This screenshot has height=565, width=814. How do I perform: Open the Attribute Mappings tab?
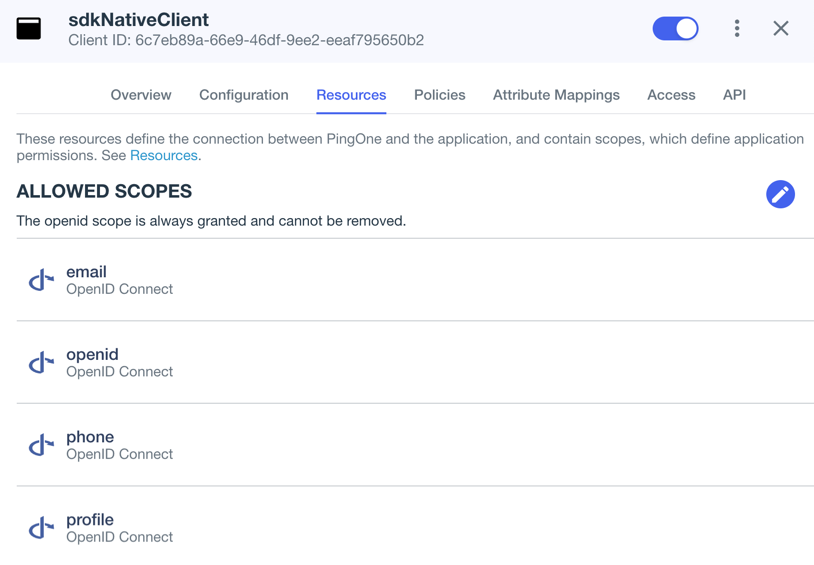click(557, 95)
